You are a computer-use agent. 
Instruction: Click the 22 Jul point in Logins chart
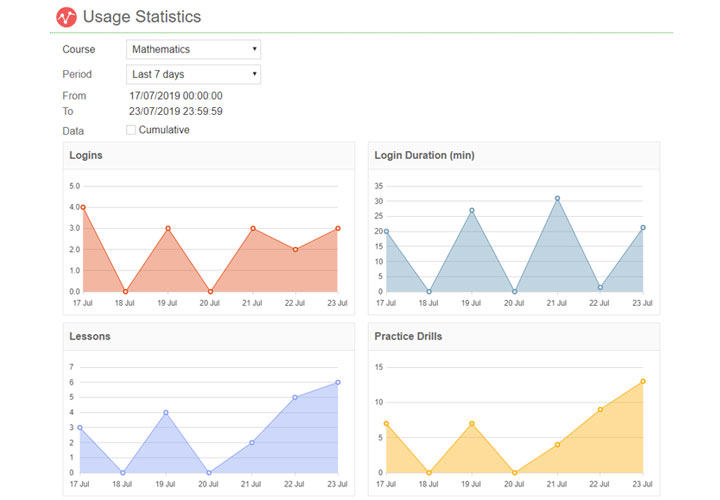click(x=296, y=249)
